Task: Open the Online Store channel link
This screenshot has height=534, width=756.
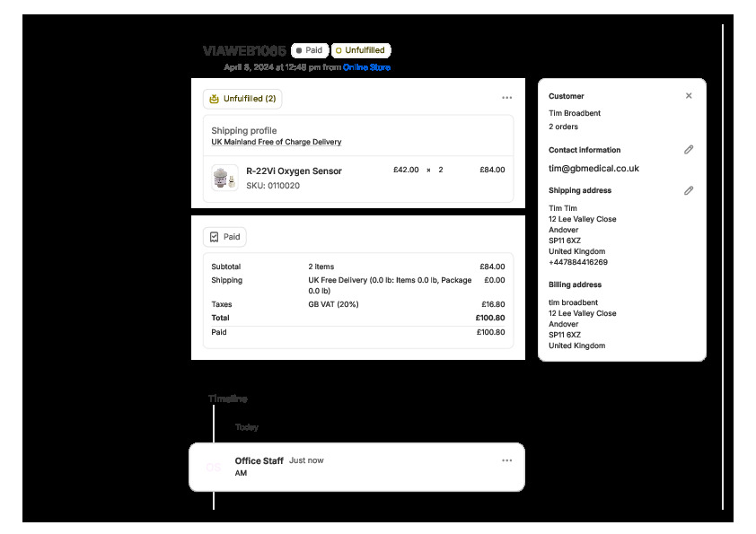Action: [x=366, y=67]
